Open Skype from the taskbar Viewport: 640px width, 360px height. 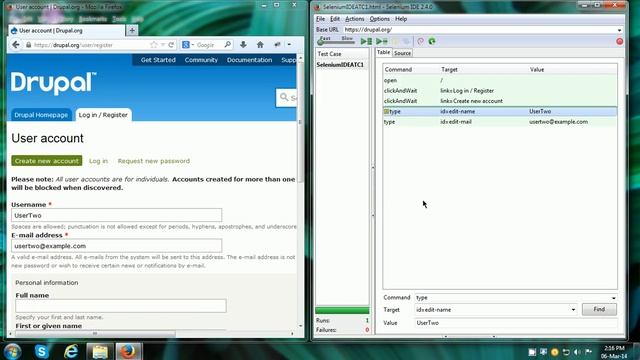pyautogui.click(x=42, y=351)
